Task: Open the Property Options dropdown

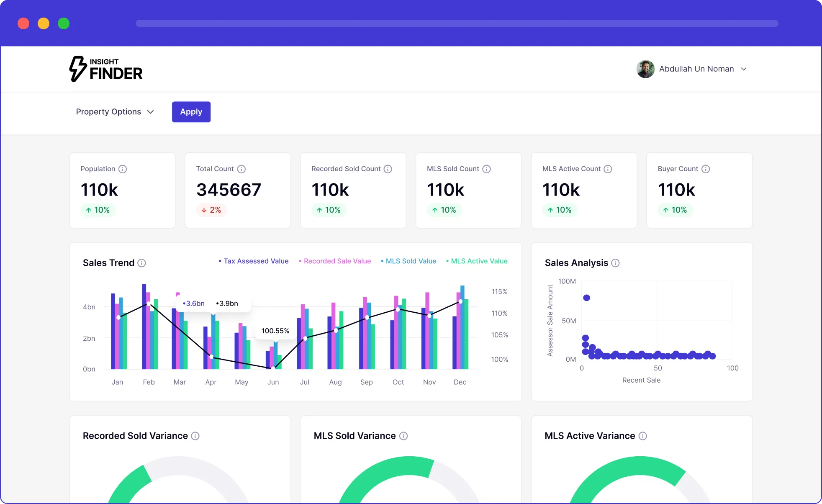Action: tap(115, 112)
